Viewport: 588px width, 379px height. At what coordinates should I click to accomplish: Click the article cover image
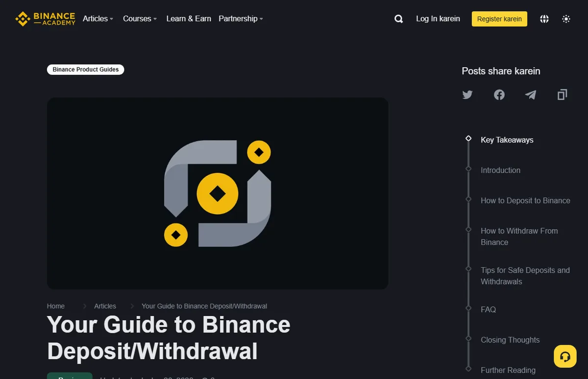pos(218,193)
